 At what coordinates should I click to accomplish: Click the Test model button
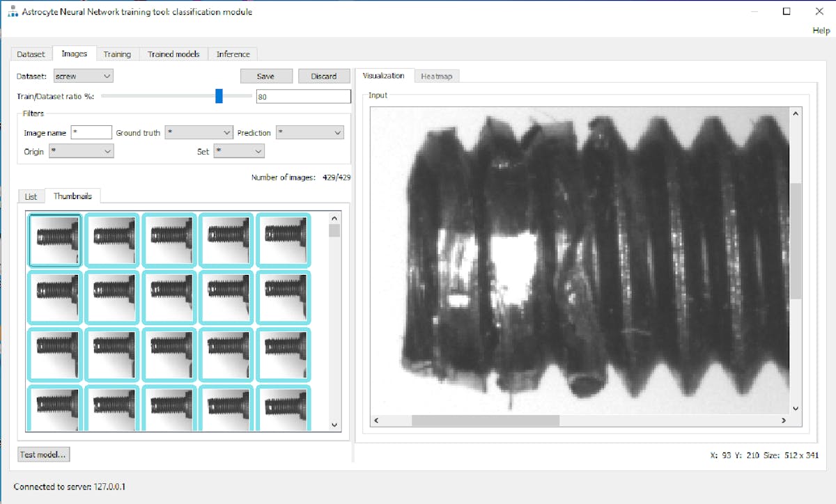tap(43, 454)
